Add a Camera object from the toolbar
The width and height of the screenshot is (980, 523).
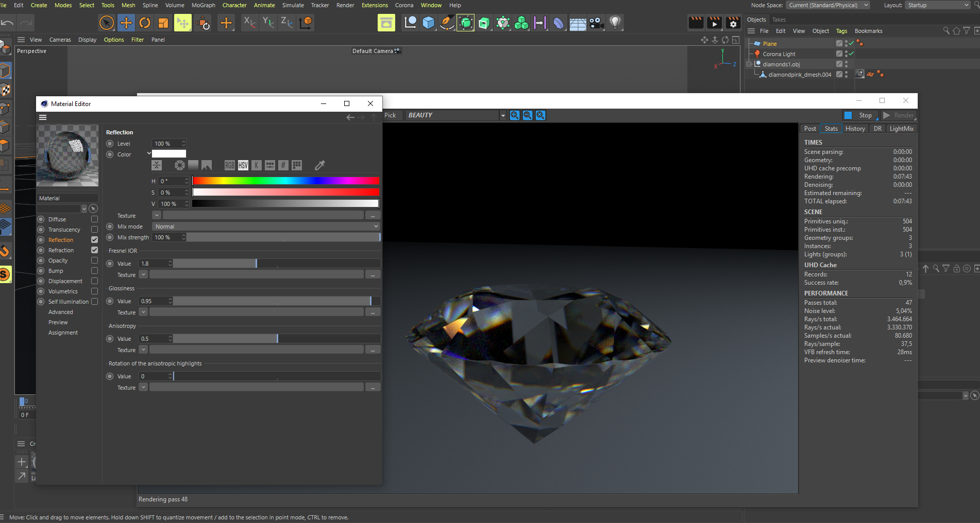tap(597, 23)
